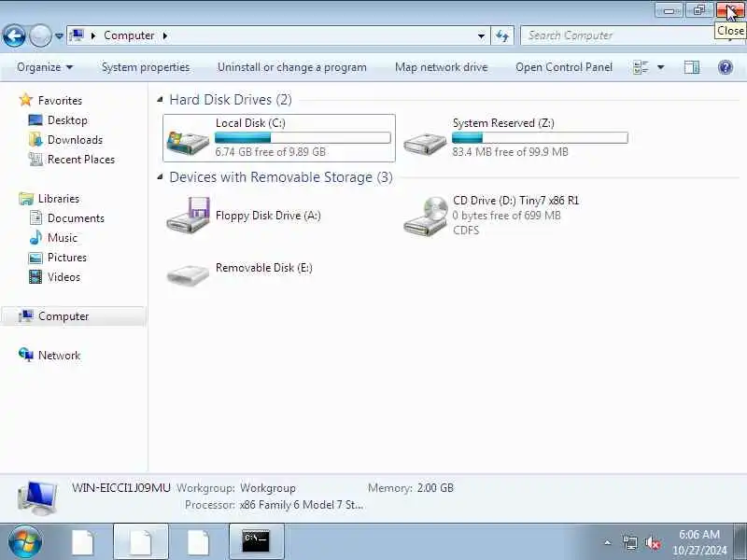Click System properties

point(146,67)
